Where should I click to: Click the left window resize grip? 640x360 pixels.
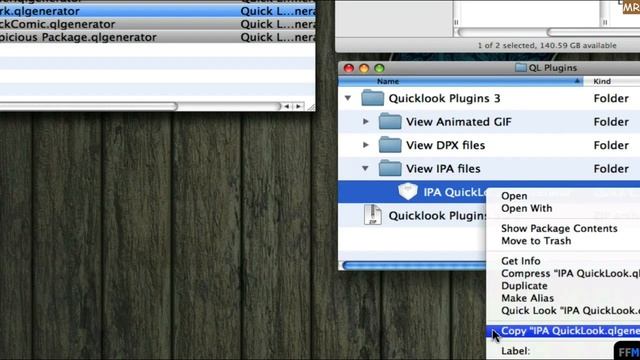point(311,107)
